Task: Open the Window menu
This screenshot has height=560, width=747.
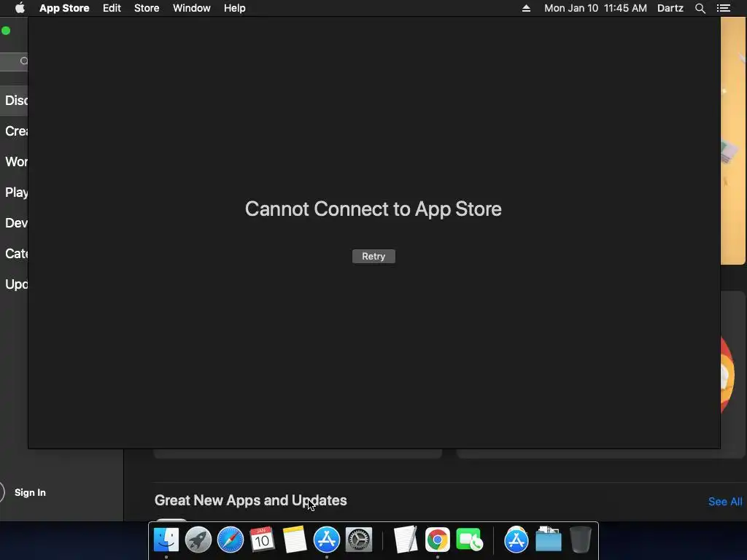Action: [192, 8]
